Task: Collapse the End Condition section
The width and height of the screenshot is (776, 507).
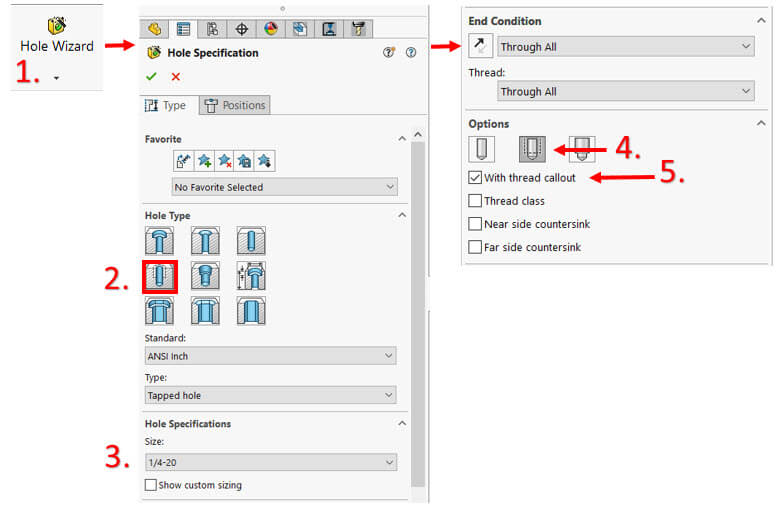Action: click(761, 21)
